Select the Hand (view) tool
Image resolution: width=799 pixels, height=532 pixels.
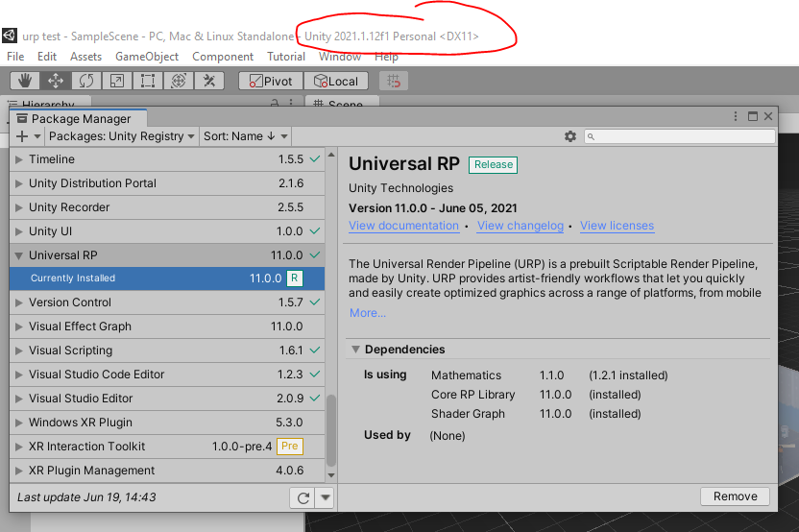(x=25, y=81)
